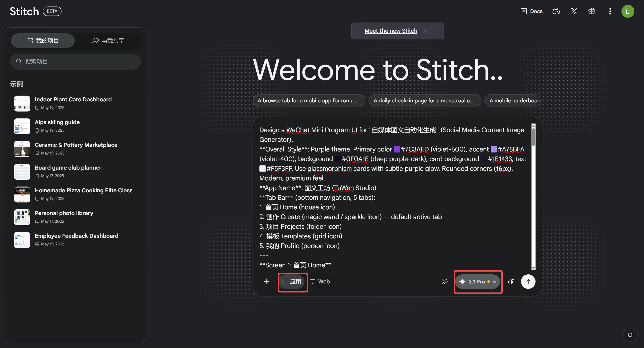Screen dimensions: 644x348
Task: Switch to 与我共享 tab
Action: click(x=108, y=40)
